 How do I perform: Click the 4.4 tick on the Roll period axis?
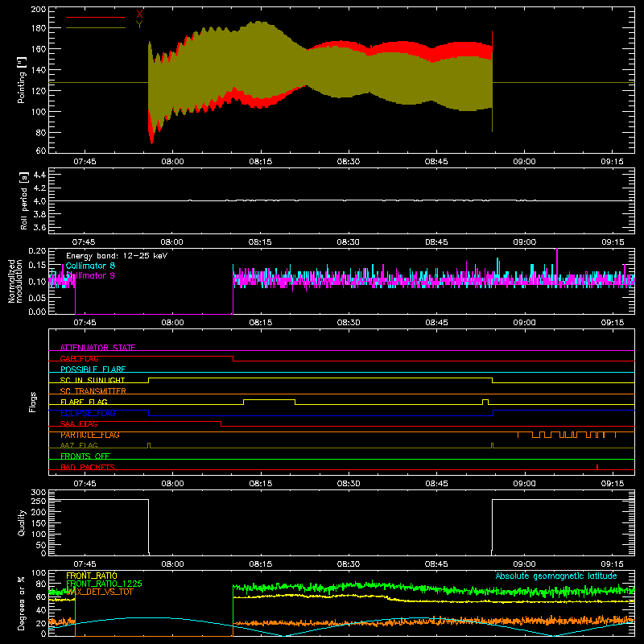tap(39, 175)
